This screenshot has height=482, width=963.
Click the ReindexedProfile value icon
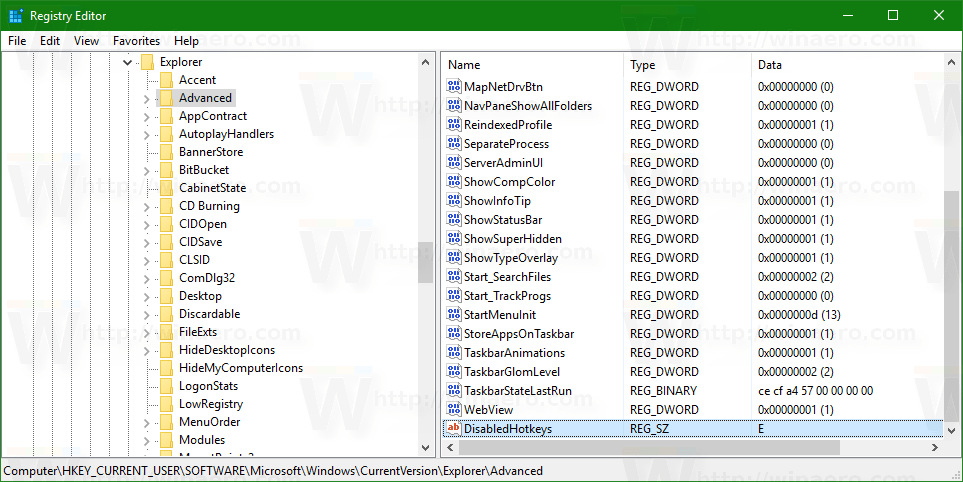(x=454, y=125)
